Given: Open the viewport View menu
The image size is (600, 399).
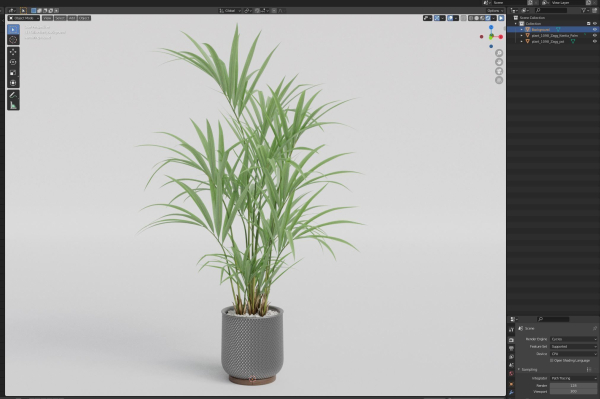Looking at the screenshot, I should point(47,18).
